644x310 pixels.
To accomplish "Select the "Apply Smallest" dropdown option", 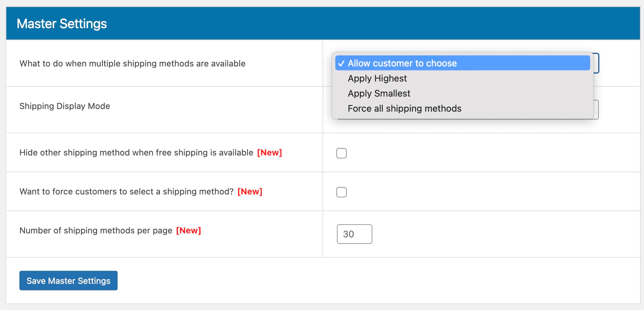I will pos(378,93).
